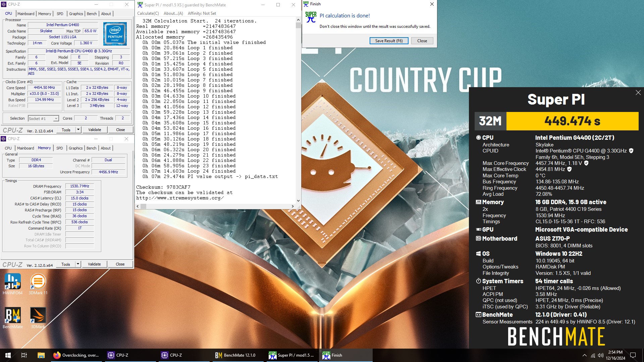Click the CAS# Latency 15.0 clocks value

79,198
